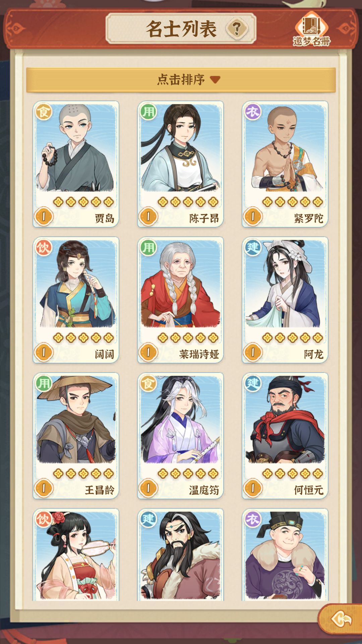Select the bottom-row man in purple robe
Image resolution: width=362 pixels, height=644 pixels.
[285, 555]
